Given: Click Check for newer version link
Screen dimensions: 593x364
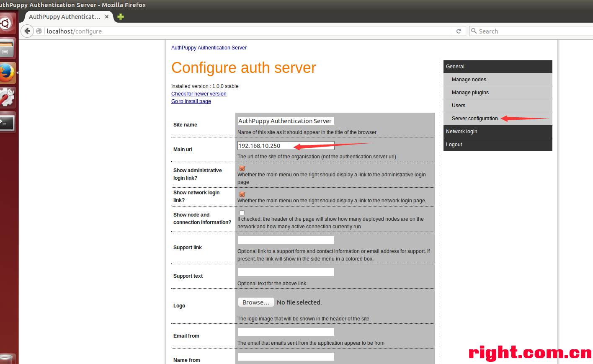Looking at the screenshot, I should pos(199,94).
